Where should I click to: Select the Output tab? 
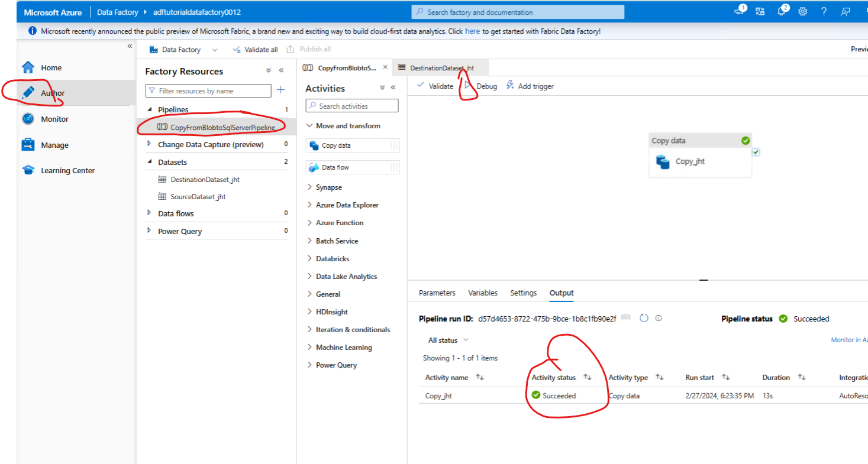coord(562,293)
